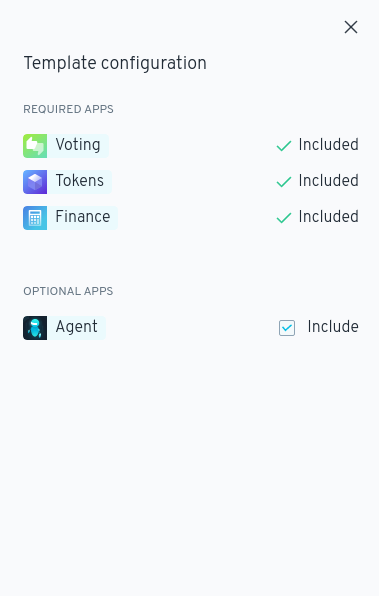Close the Template configuration panel
Screen dimensions: 379x596
coord(351,27)
